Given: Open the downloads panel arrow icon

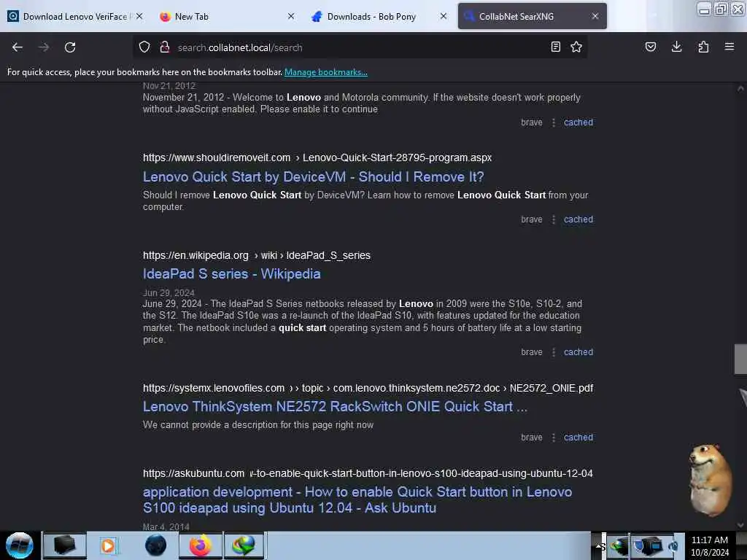Looking at the screenshot, I should pos(676,47).
